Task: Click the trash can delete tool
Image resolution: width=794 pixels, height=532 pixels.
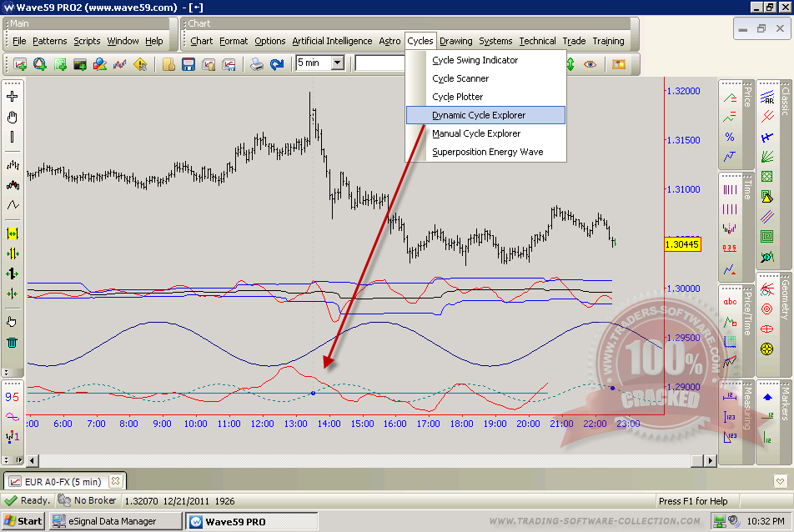Action: [12, 342]
